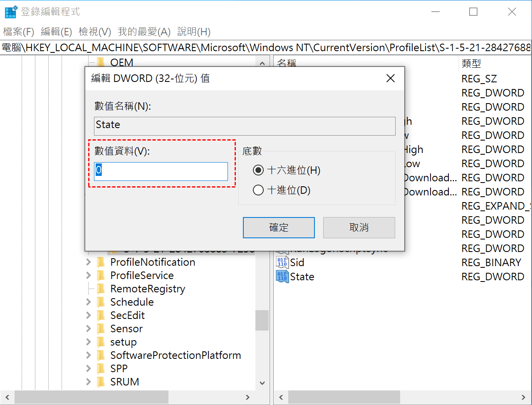Click the values pane scroll left arrow
532x405 pixels.
pyautogui.click(x=281, y=397)
